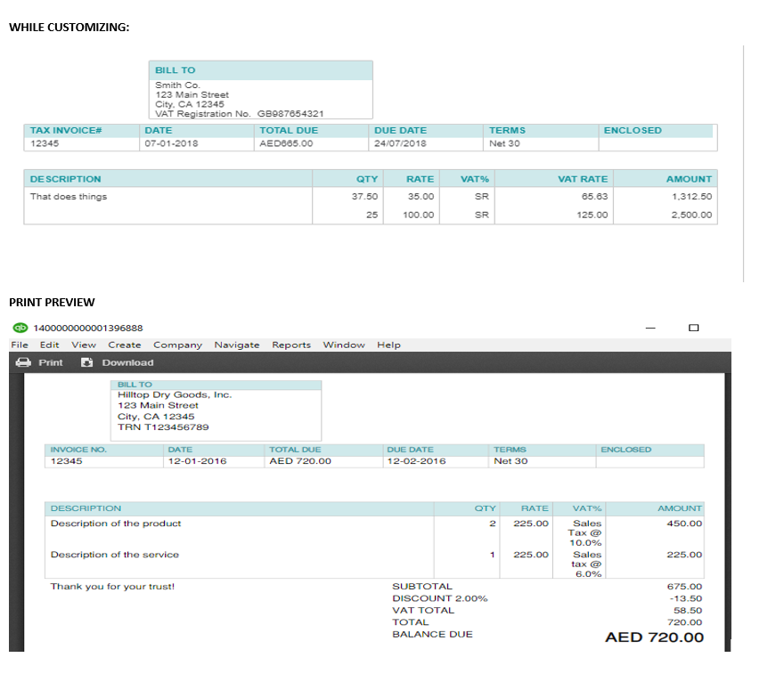784x682 pixels.
Task: Click the ENCLOSED header in customizing view
Action: 633,130
